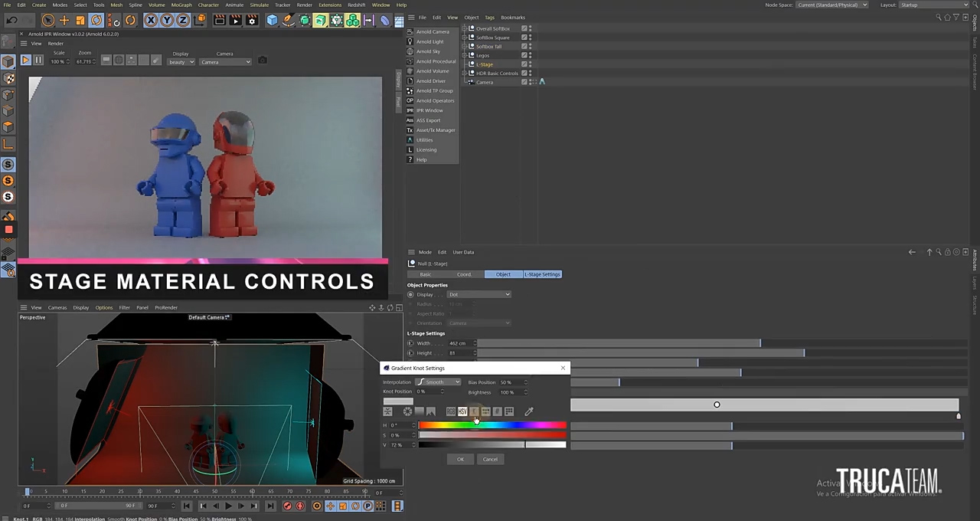Open Edit Render Settings clapperboard icon
The width and height of the screenshot is (980, 521).
click(252, 21)
